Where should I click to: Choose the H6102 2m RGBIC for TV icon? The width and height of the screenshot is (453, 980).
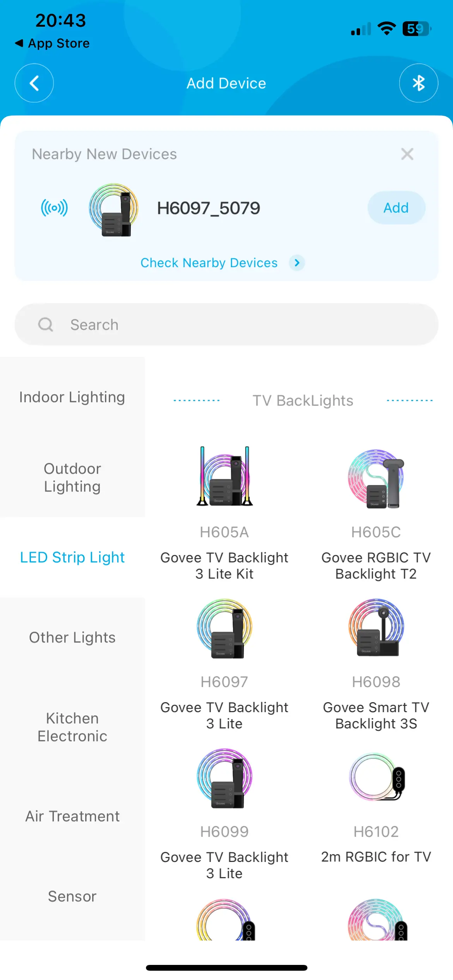tap(376, 777)
